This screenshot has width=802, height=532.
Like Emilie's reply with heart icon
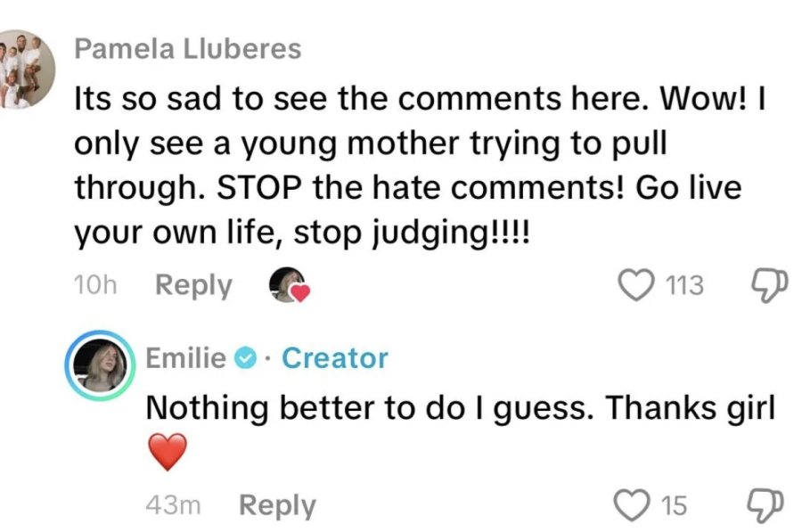(632, 505)
